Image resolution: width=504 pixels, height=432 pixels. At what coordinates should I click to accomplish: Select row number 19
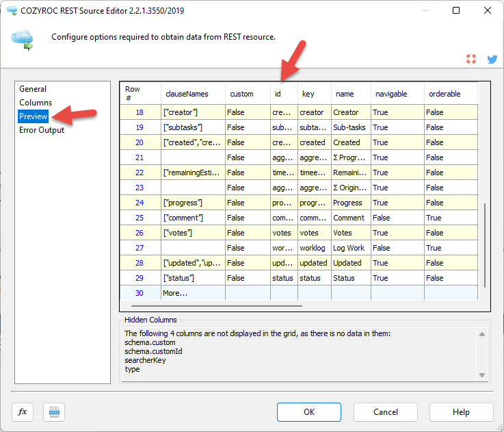coord(140,127)
